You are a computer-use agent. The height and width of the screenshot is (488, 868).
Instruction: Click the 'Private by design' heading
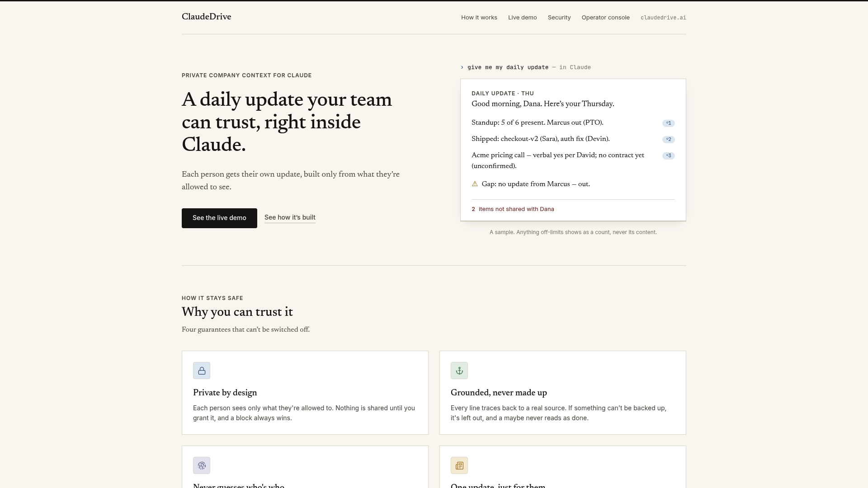225,393
